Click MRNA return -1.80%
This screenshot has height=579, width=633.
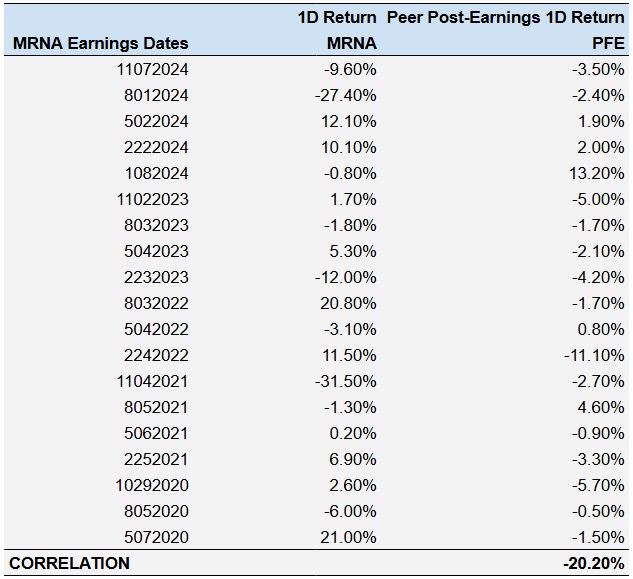(x=350, y=225)
